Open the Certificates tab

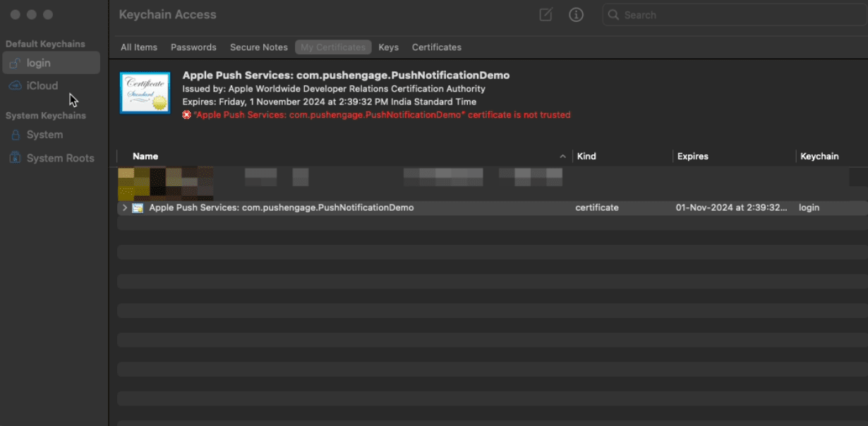pyautogui.click(x=437, y=47)
